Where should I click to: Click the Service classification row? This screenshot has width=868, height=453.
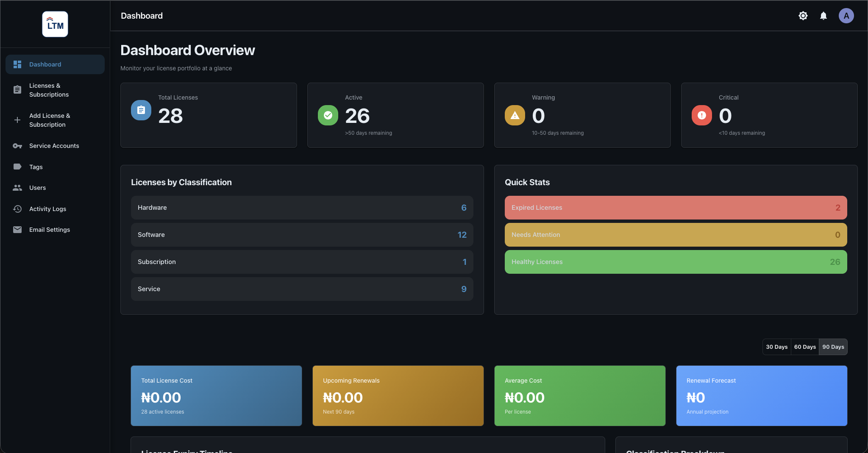click(x=302, y=289)
